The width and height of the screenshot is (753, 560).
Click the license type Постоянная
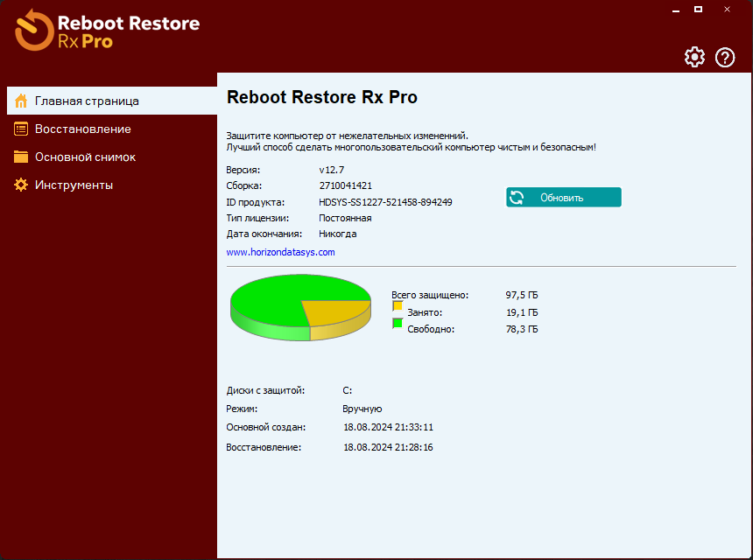[345, 218]
